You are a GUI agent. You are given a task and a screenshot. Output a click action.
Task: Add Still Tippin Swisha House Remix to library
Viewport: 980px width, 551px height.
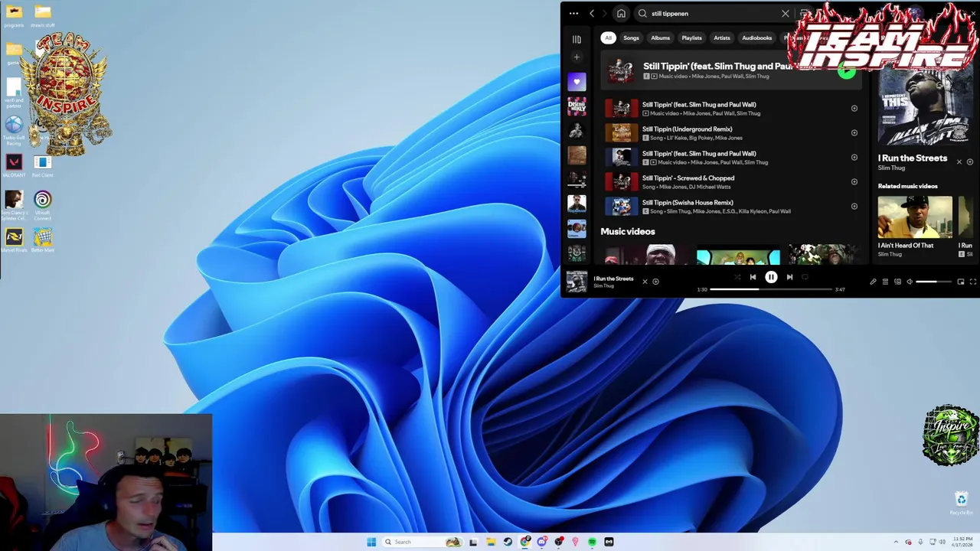854,206
